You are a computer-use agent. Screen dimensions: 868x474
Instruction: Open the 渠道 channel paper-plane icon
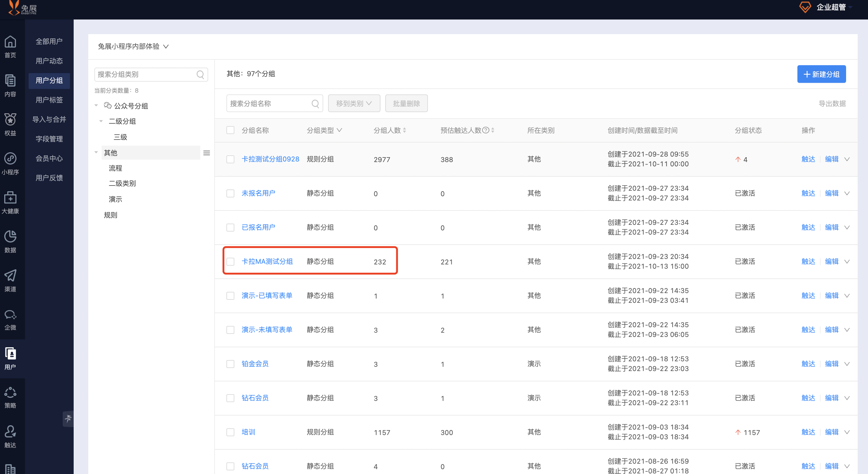click(x=10, y=276)
